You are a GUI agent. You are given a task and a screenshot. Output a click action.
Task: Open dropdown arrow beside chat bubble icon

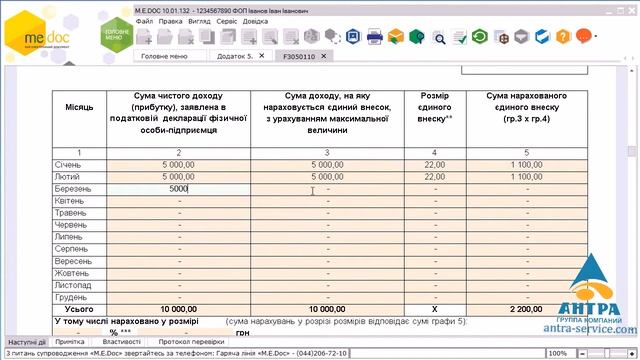coord(596,37)
